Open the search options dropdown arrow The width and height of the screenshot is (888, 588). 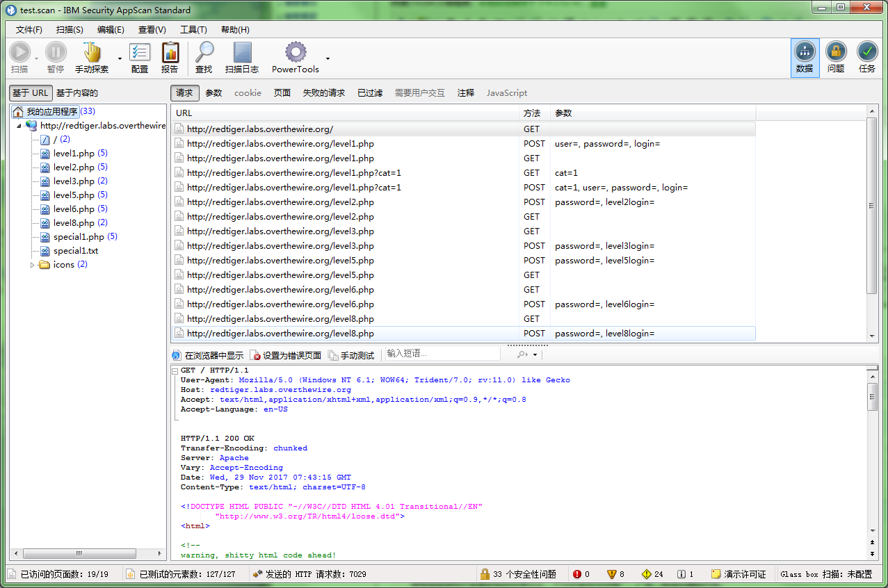(535, 355)
